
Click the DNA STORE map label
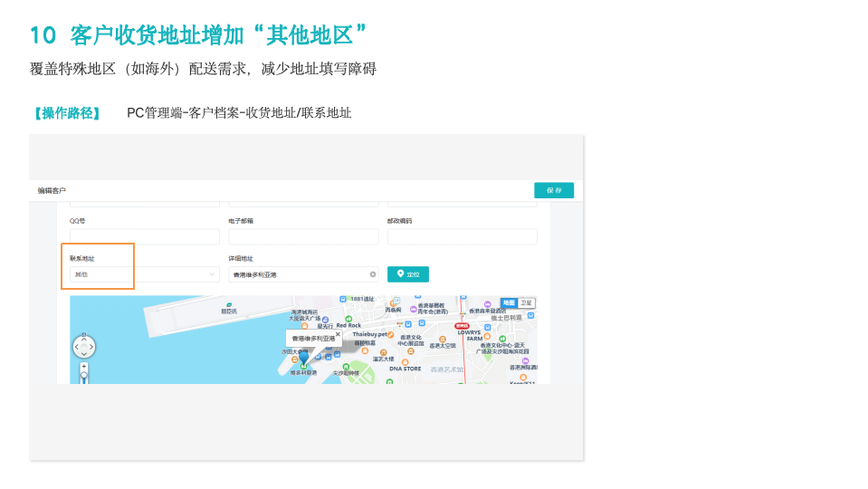(405, 369)
